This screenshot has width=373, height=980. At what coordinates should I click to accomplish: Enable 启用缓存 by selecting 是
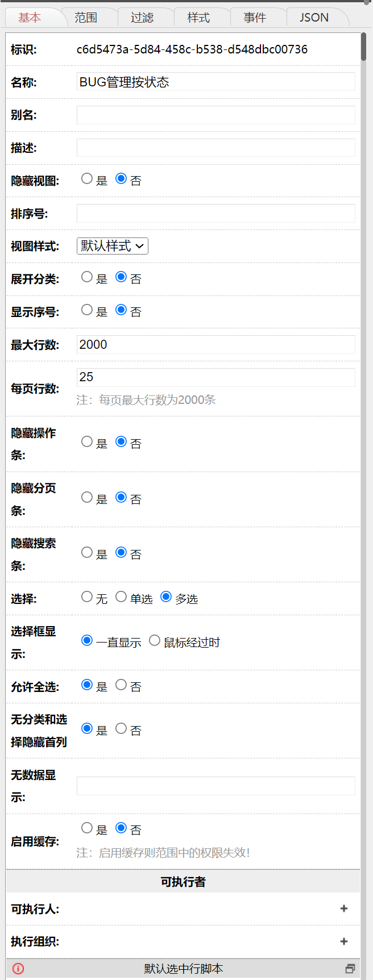(x=87, y=828)
